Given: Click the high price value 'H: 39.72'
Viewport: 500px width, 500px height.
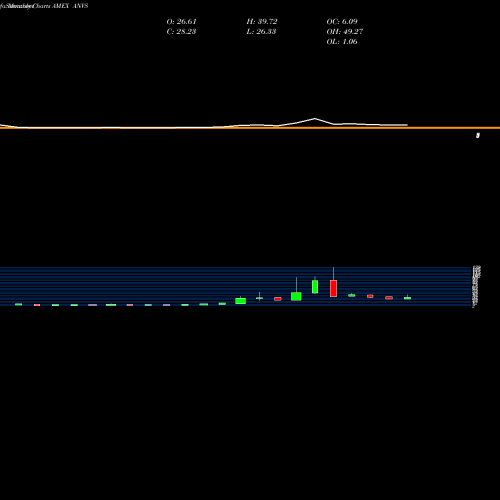Looking at the screenshot, I should [x=262, y=22].
